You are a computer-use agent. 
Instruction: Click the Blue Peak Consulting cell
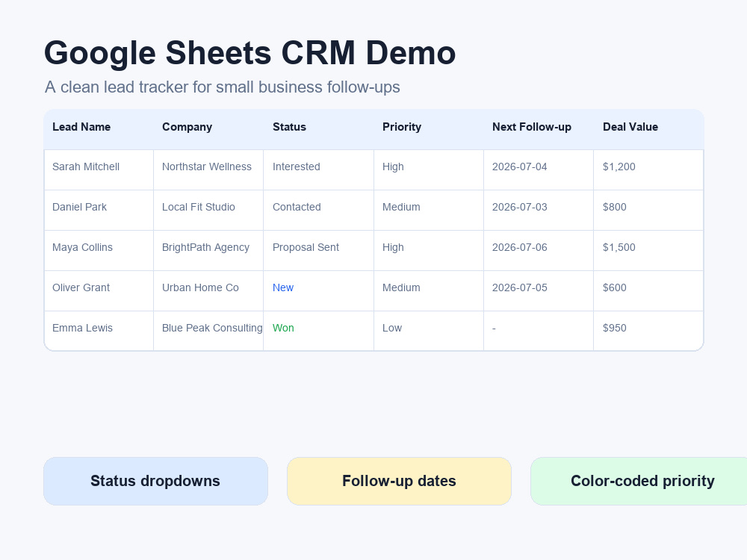click(x=208, y=331)
